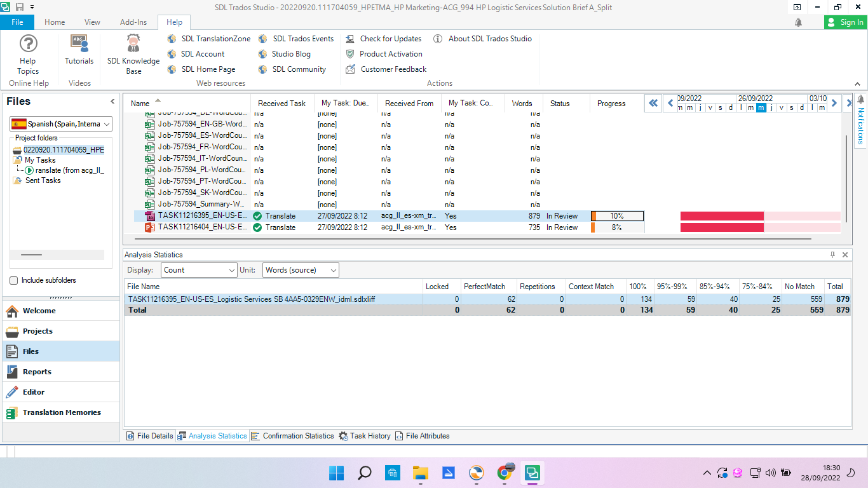
Task: Click the file list horizontal scrollbar
Action: tap(473, 239)
